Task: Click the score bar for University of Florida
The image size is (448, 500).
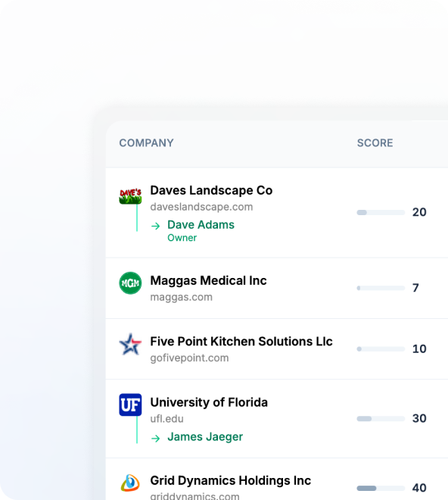Action: 381,418
